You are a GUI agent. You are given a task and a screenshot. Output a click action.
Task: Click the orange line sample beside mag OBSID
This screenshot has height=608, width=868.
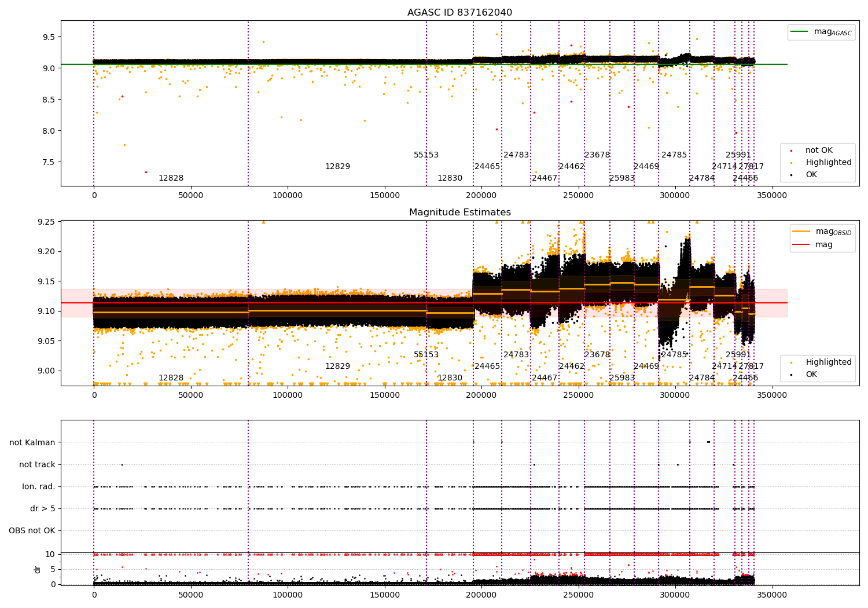point(801,232)
